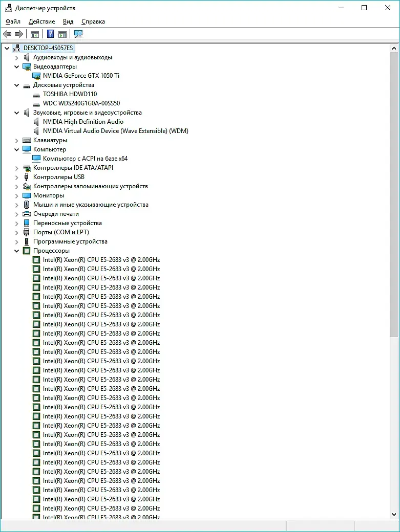Select the TOSHIBA HDWD110 disk

pos(70,94)
